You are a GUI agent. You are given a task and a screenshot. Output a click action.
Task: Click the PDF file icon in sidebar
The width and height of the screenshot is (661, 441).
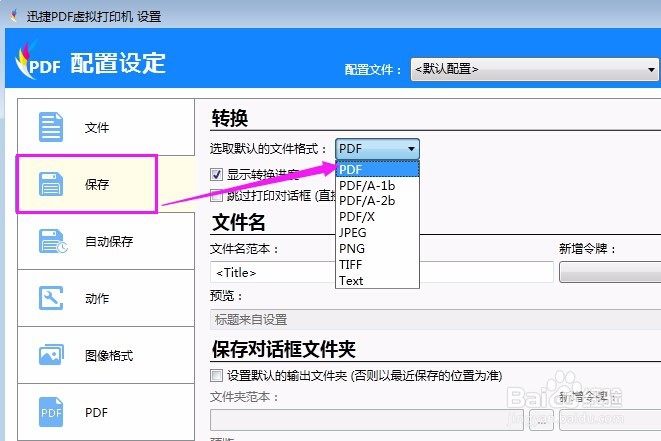pos(51,412)
